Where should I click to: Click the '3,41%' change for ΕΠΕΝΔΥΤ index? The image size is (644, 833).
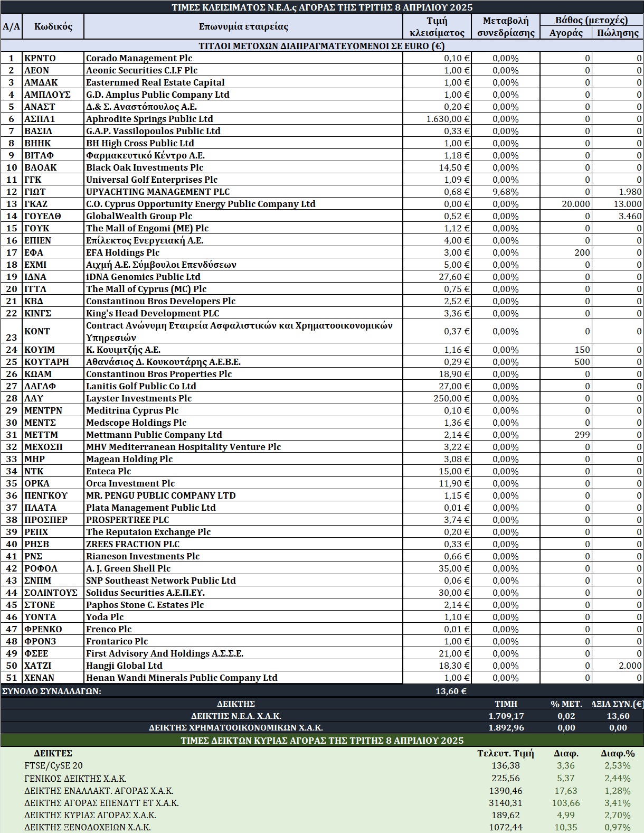click(x=618, y=803)
